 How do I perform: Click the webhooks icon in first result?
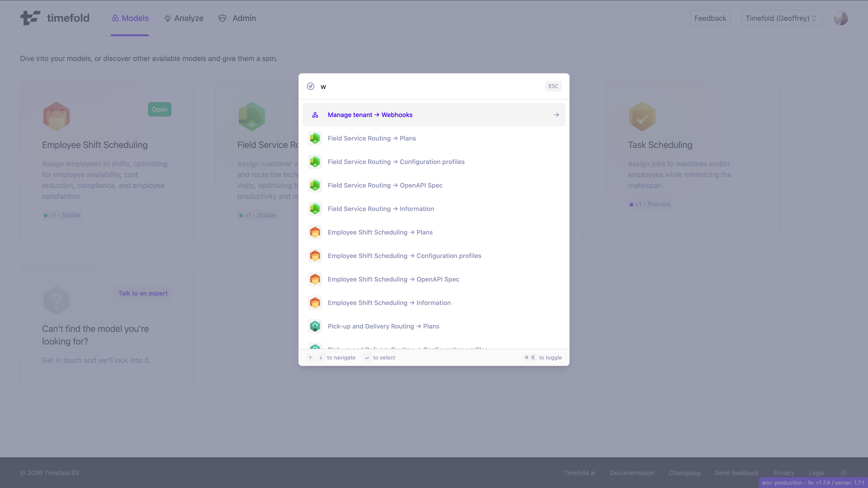point(315,115)
